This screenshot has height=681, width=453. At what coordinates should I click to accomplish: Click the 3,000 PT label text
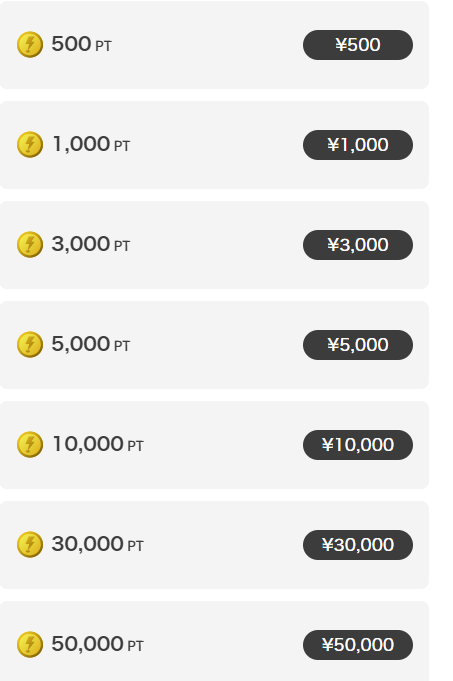coord(91,245)
